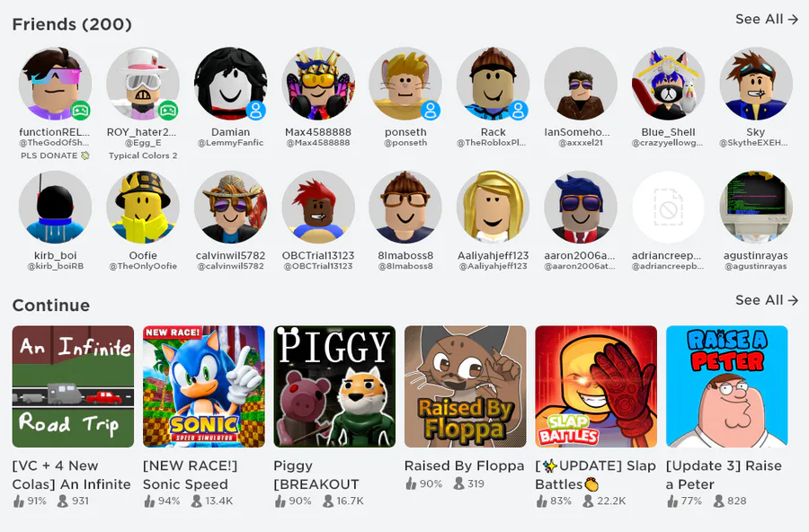Click the blue online status icon on Damian's avatar
Viewport: 809px width, 532px height.
pyautogui.click(x=256, y=110)
